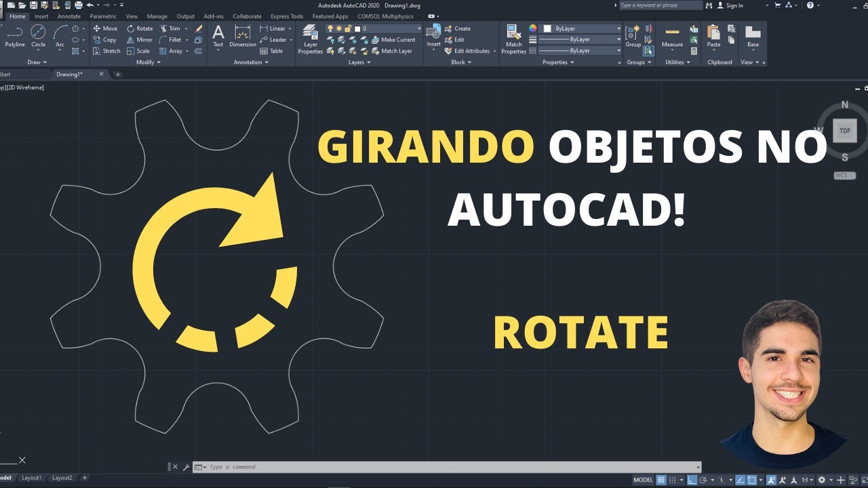The image size is (868, 488).
Task: Toggle polar tracking in status bar
Action: point(704,480)
